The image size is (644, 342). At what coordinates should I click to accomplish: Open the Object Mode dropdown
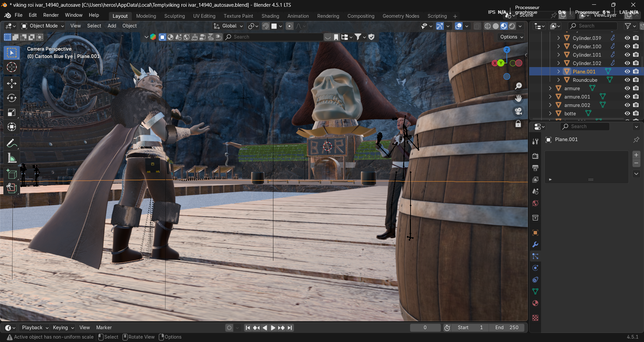tap(43, 26)
